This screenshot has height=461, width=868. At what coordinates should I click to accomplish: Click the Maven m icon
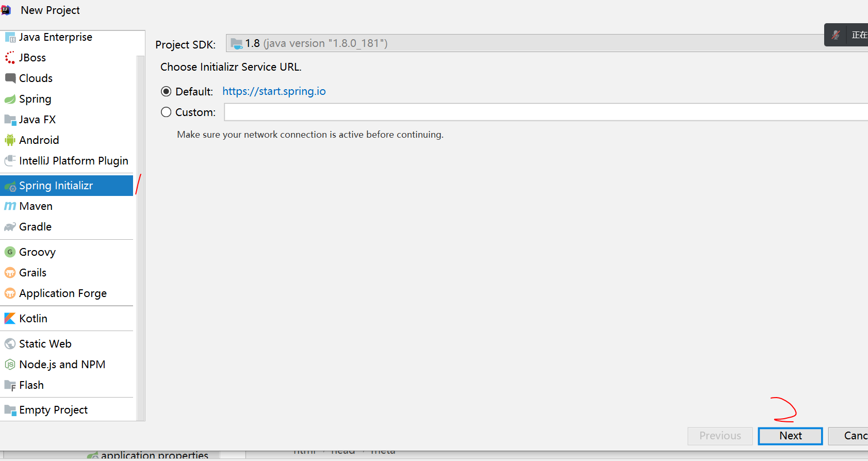10,206
